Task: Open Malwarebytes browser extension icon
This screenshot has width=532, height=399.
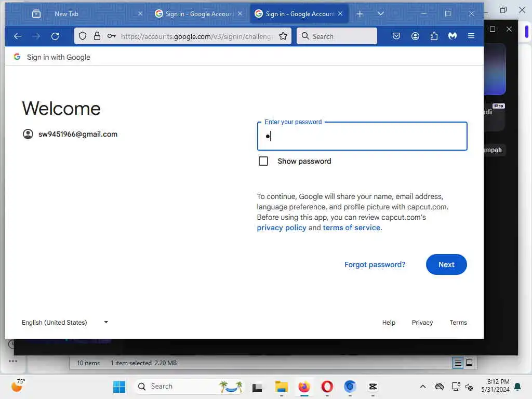Action: [x=453, y=36]
